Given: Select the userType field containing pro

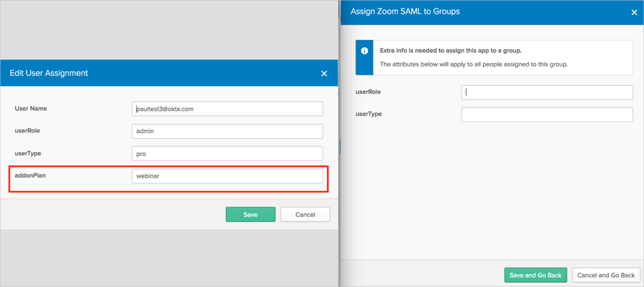Looking at the screenshot, I should click(x=227, y=154).
